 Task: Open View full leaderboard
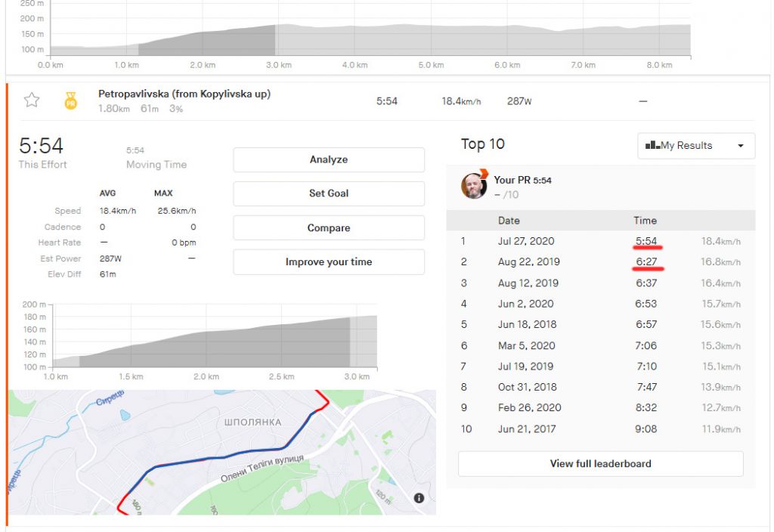click(600, 464)
